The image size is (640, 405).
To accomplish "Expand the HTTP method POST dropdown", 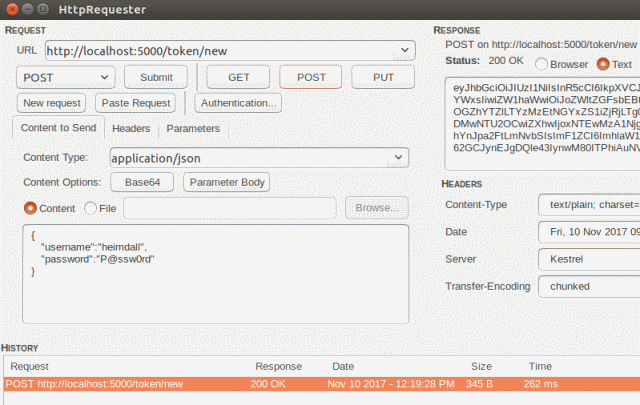I will pos(104,77).
